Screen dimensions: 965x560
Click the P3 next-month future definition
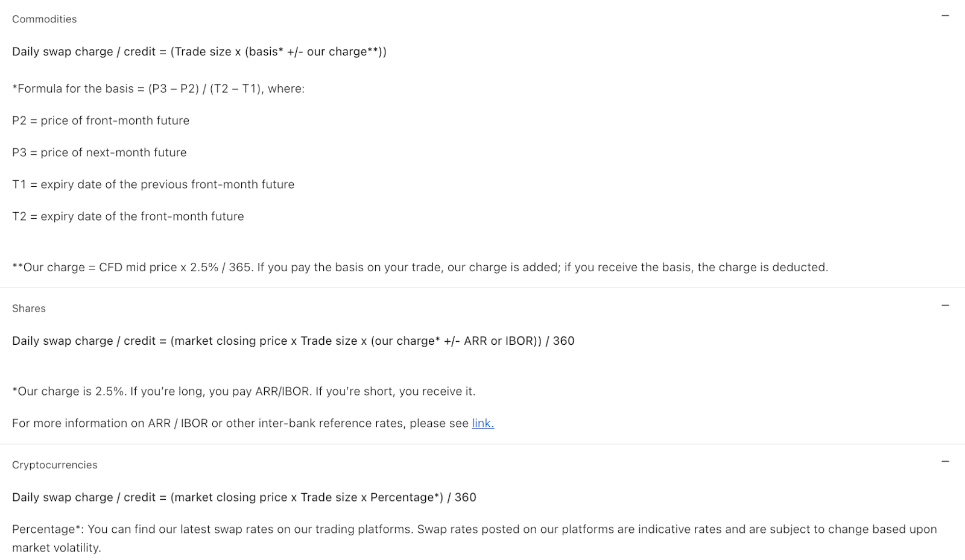pos(100,153)
